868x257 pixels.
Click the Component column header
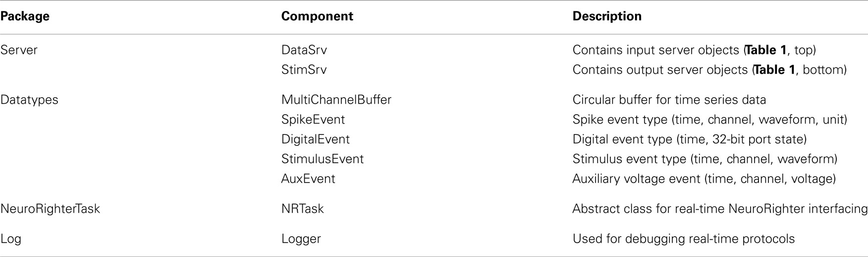317,16
